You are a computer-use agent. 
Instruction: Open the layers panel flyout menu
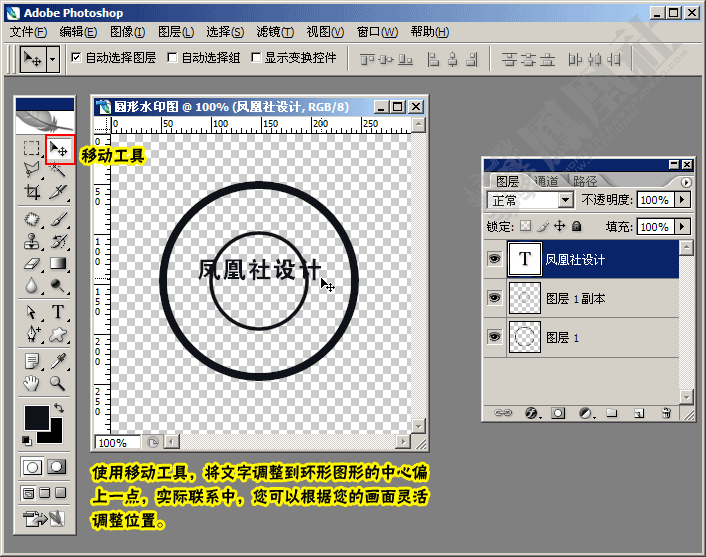(x=686, y=182)
